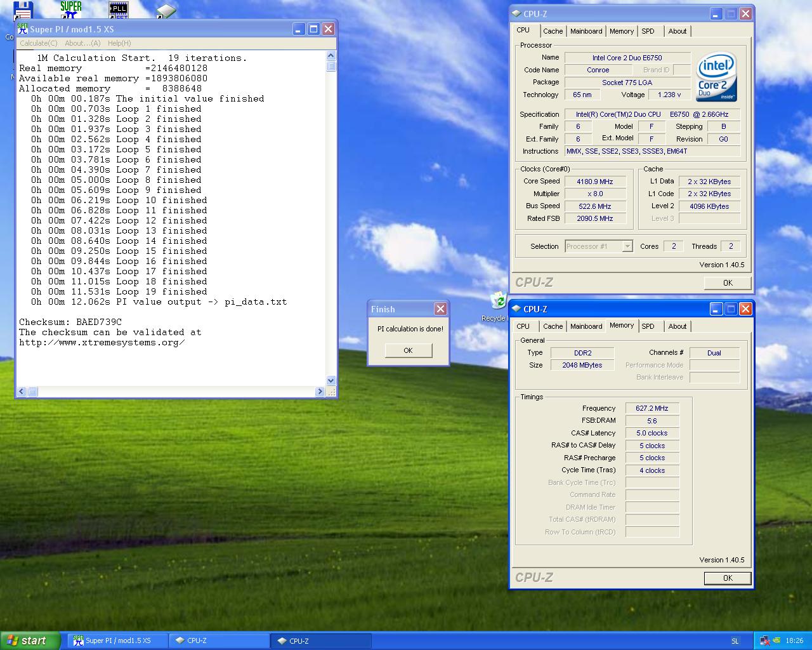Click the Checksum: BAED739C line

coord(70,322)
